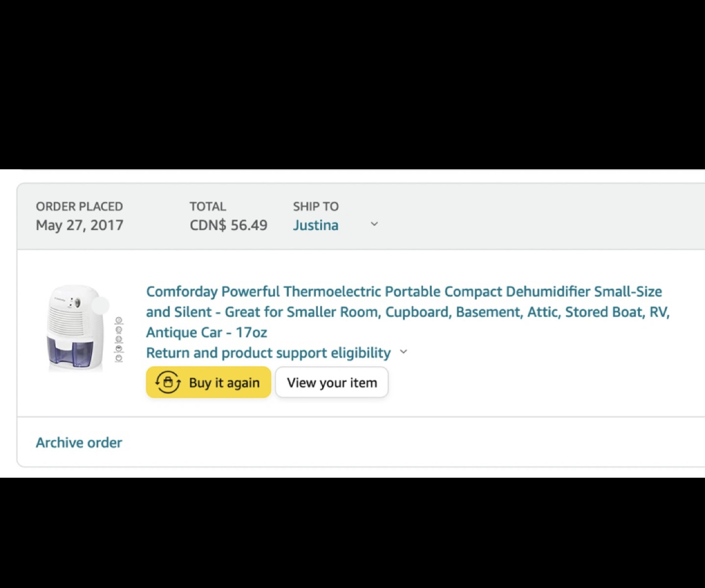Viewport: 705px width, 588px height.
Task: Click the topmost round feature icon beside dehumidifier
Action: (118, 321)
